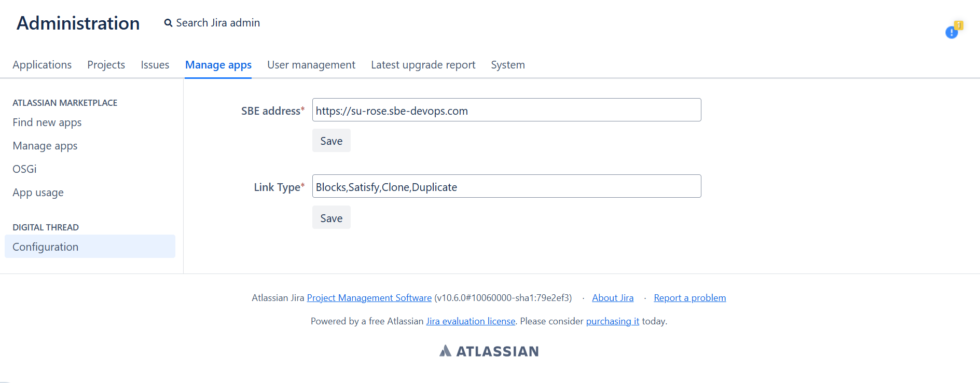Viewport: 980px width, 383px height.
Task: Click the search magnifier icon
Action: pyautogui.click(x=168, y=23)
